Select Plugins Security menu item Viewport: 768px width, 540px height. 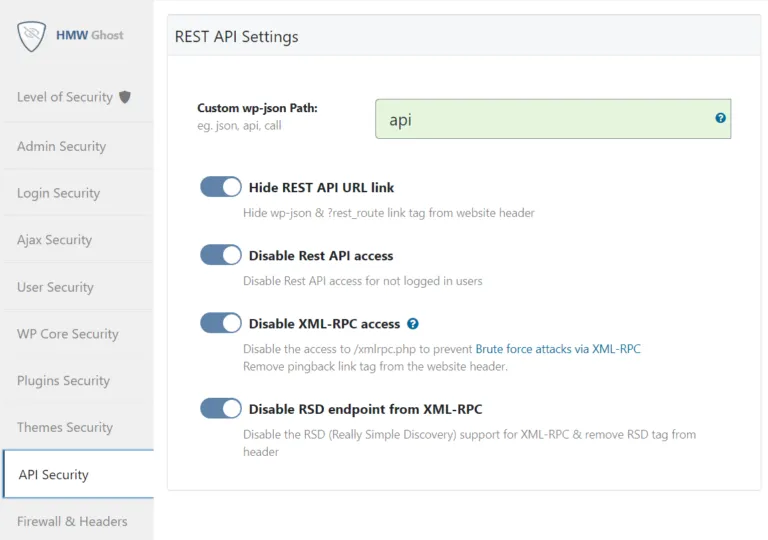coord(65,381)
